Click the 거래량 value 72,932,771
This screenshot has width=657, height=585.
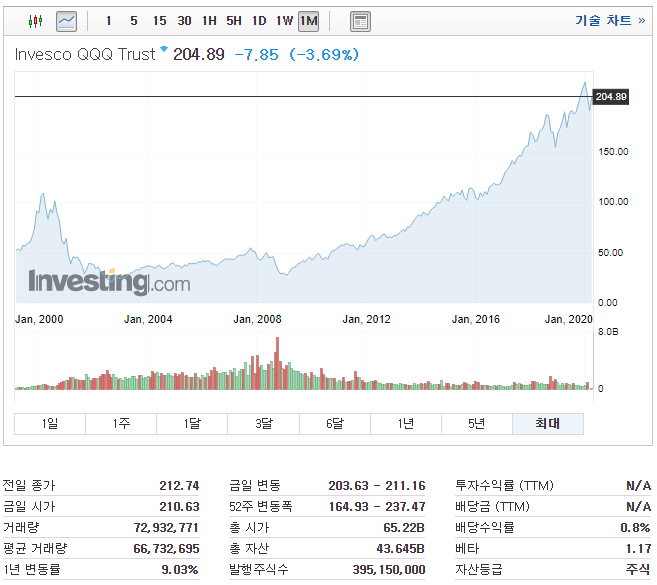(x=166, y=528)
